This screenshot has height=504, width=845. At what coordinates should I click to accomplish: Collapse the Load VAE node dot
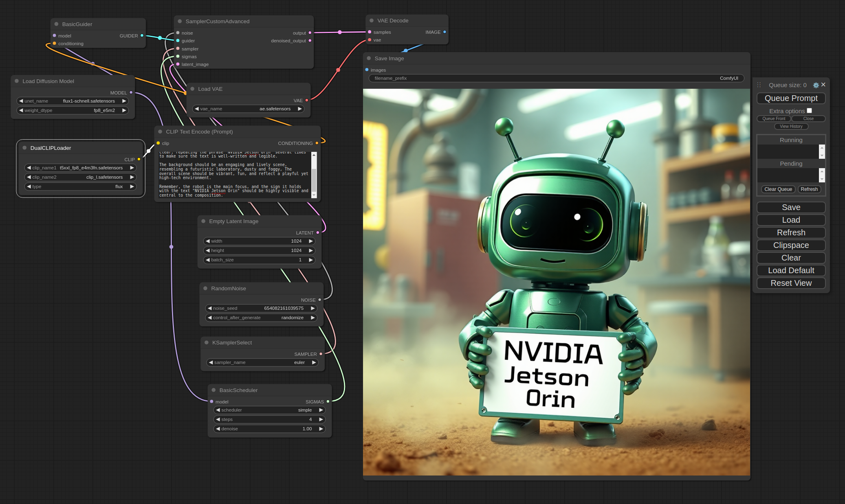pyautogui.click(x=192, y=89)
